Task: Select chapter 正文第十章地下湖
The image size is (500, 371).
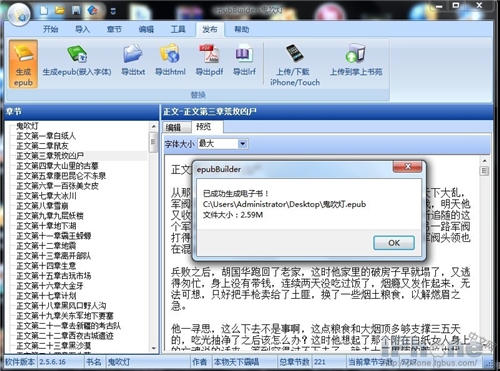Action: (x=46, y=226)
